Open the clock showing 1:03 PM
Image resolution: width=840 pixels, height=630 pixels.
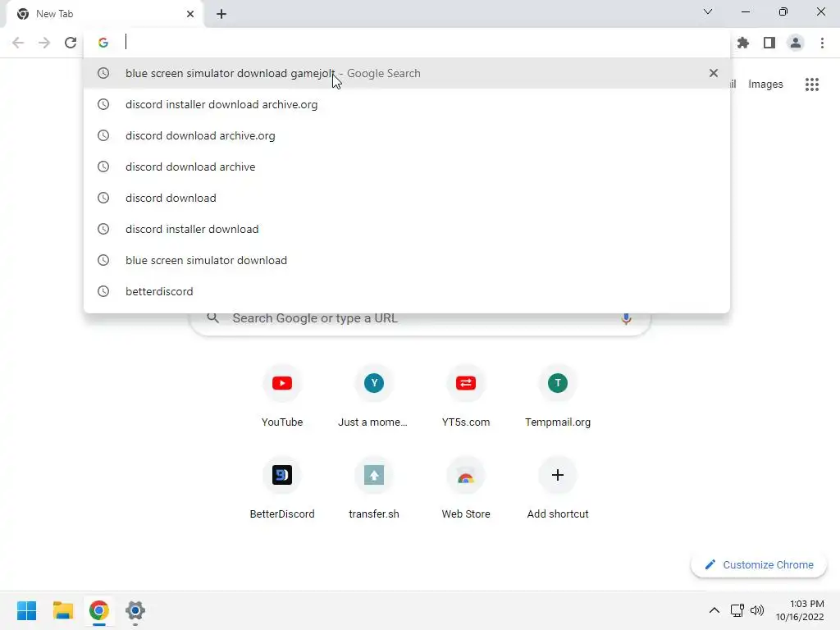click(x=800, y=610)
